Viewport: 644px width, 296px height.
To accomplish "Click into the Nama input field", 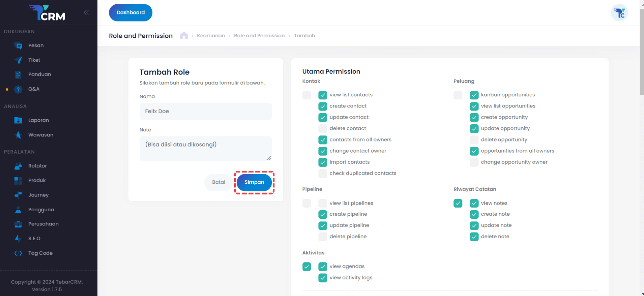I will (x=205, y=112).
